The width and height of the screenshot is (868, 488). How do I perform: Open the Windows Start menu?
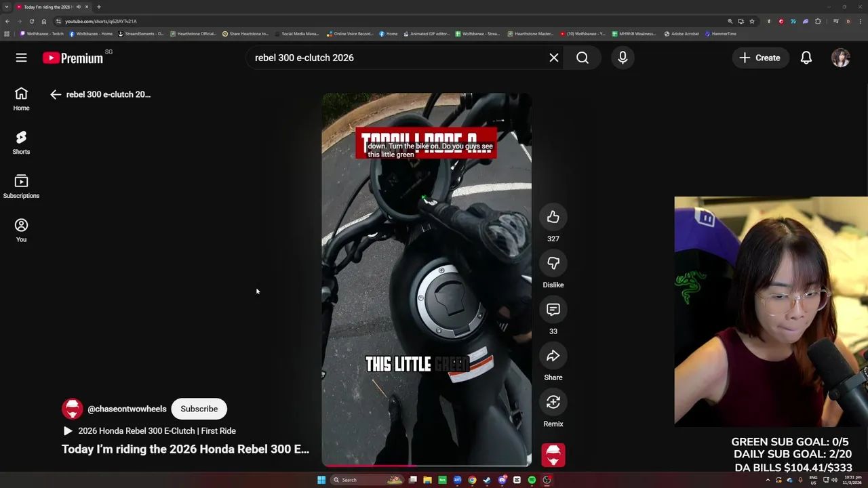coord(321,480)
